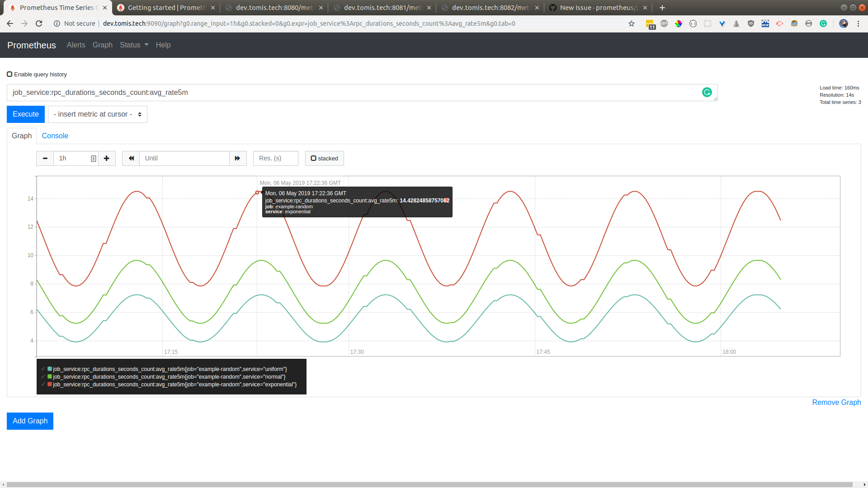Open the blue diamond-shaped extension icon

pos(722,23)
